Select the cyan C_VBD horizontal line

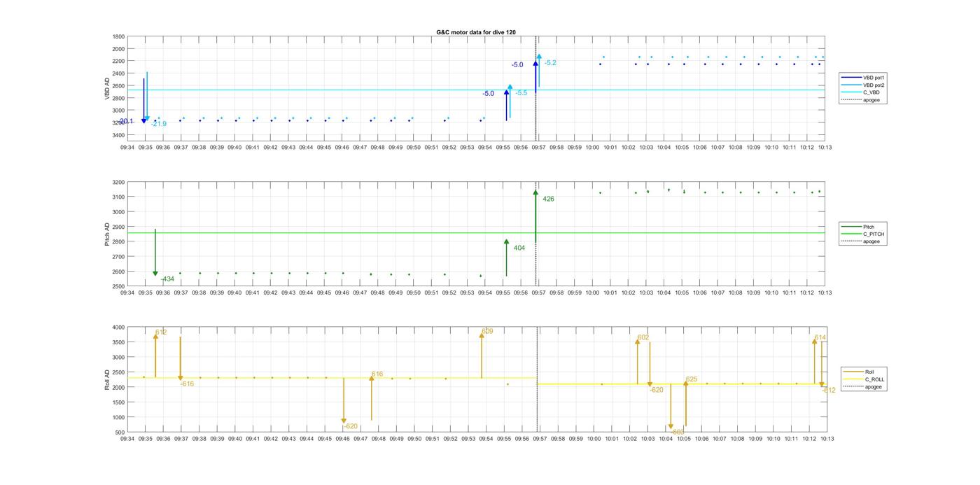(476, 90)
